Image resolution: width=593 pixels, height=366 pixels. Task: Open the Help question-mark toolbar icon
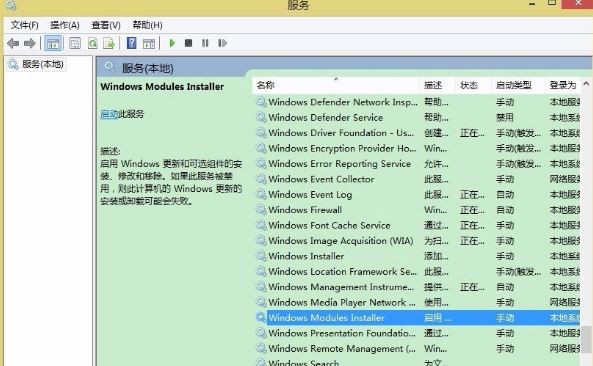131,43
